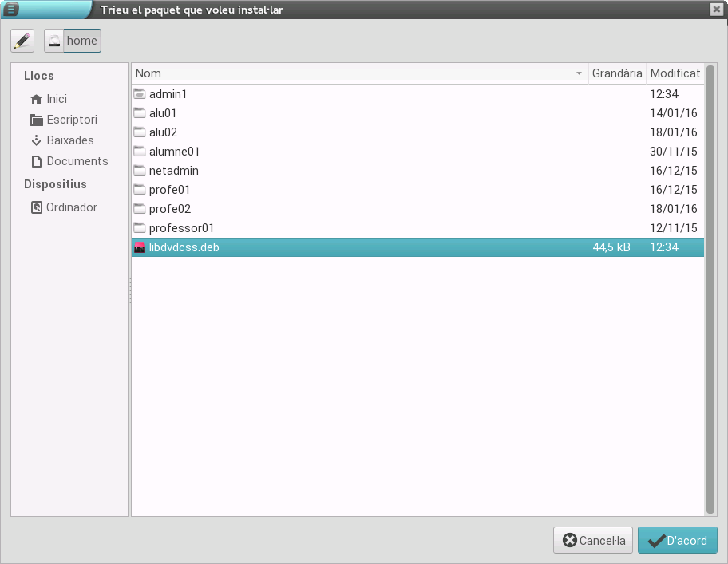
Task: Sort files by Grandària column
Action: [616, 73]
